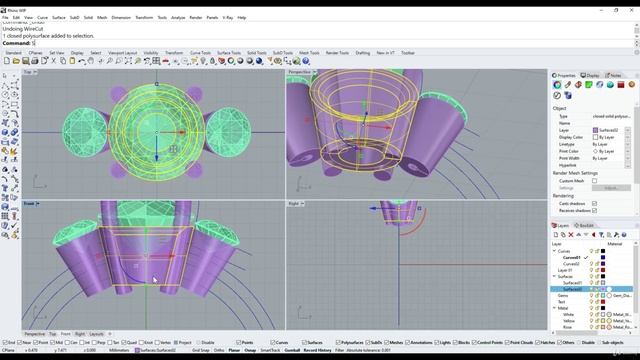The height and width of the screenshot is (360, 640).
Task: Collapse the Metal layer group
Action: click(554, 308)
